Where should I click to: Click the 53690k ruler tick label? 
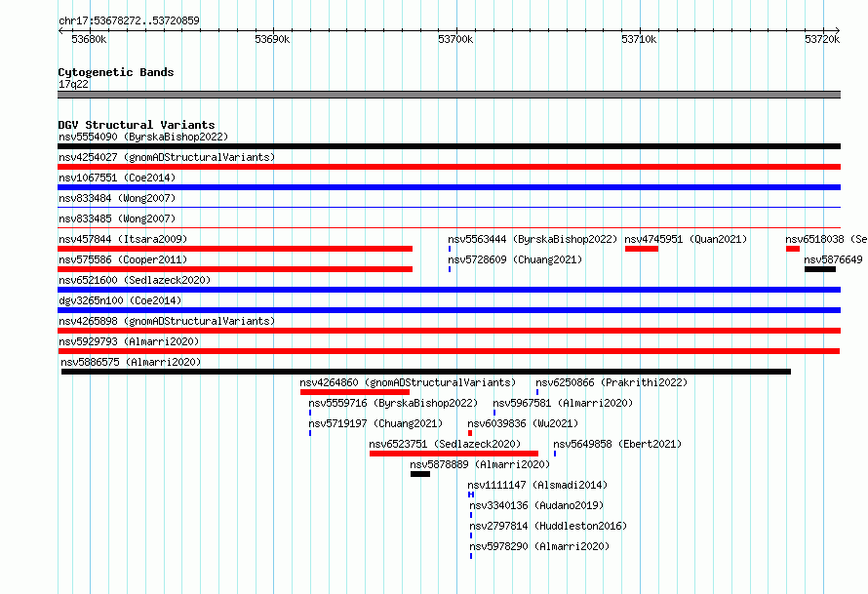click(272, 39)
